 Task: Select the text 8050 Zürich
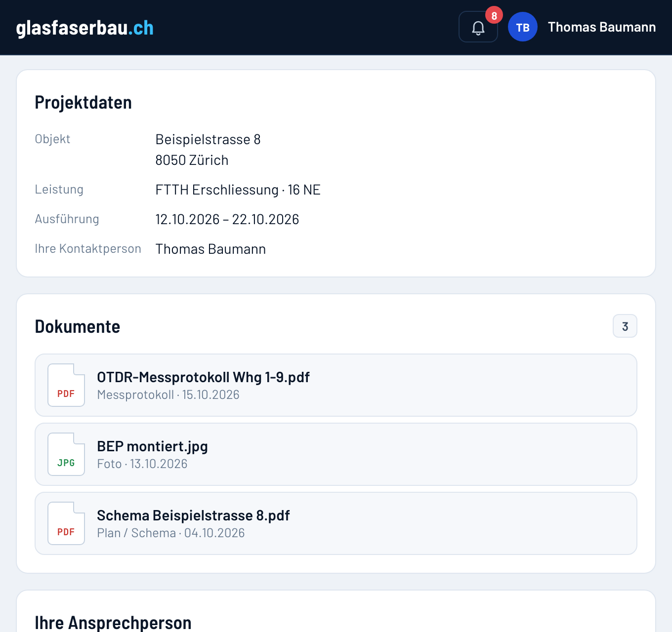(x=192, y=160)
